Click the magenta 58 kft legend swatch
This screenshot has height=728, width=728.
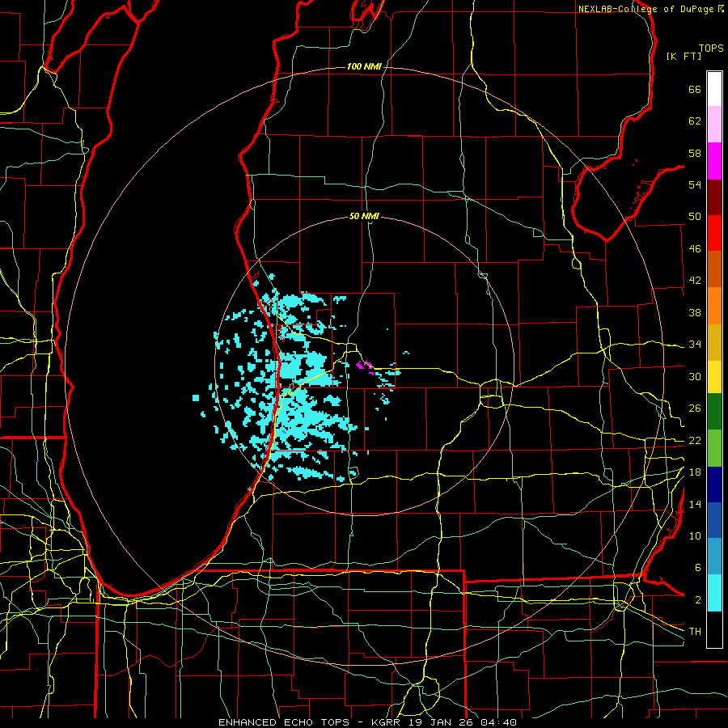pos(714,161)
